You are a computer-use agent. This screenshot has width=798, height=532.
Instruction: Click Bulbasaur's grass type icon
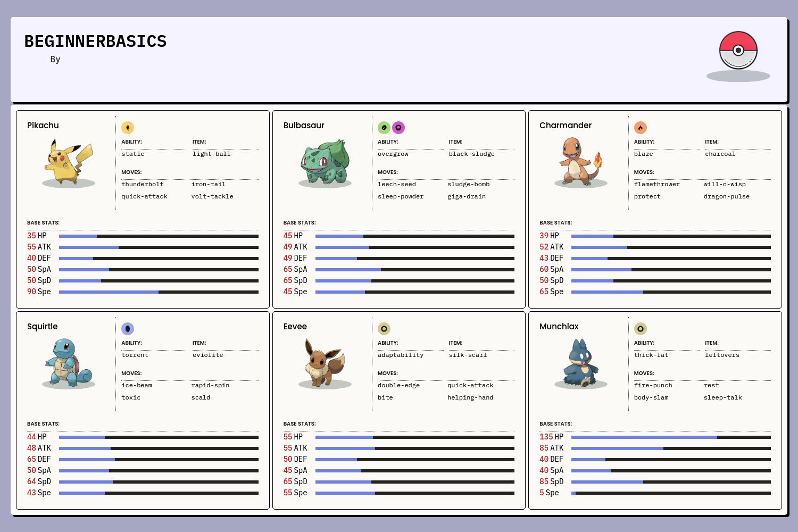click(x=384, y=128)
